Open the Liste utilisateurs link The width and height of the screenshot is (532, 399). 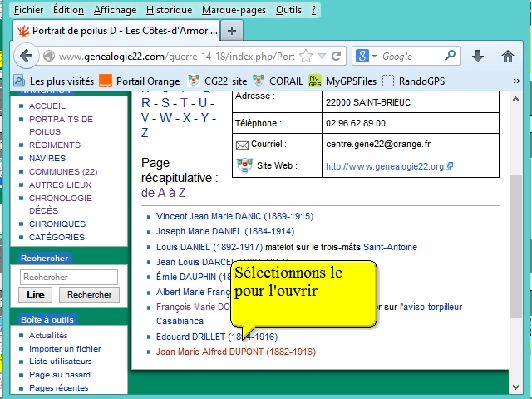point(61,362)
